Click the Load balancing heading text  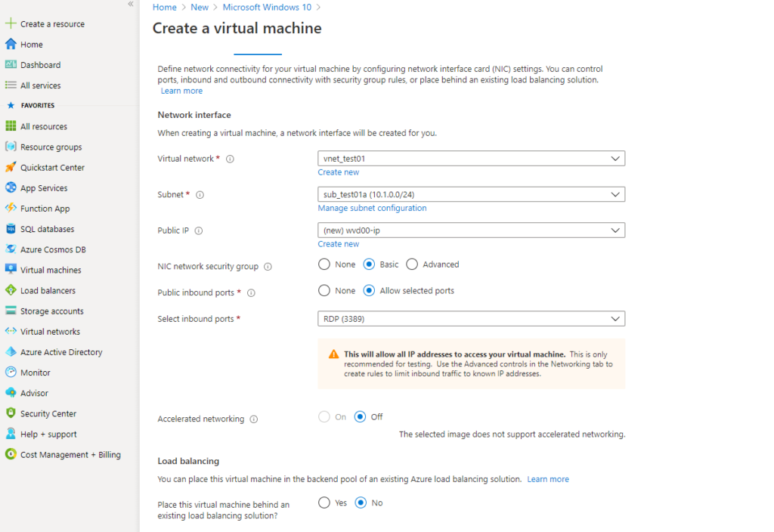click(188, 461)
